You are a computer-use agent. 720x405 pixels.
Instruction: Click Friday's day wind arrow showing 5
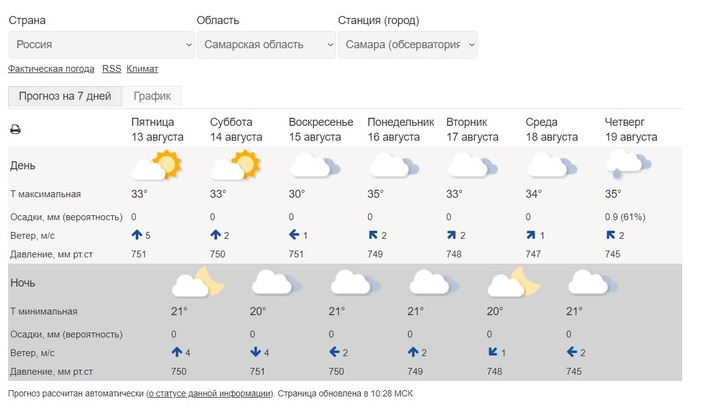tap(137, 235)
